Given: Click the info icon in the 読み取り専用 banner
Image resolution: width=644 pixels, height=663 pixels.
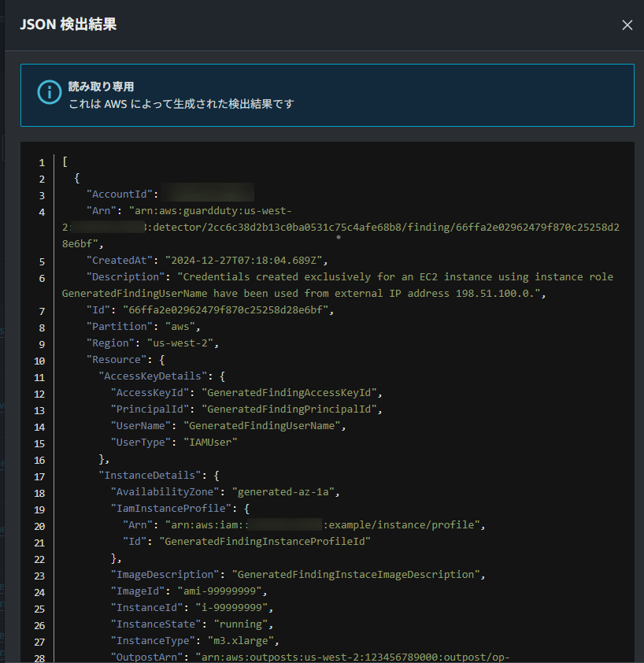Looking at the screenshot, I should point(49,92).
